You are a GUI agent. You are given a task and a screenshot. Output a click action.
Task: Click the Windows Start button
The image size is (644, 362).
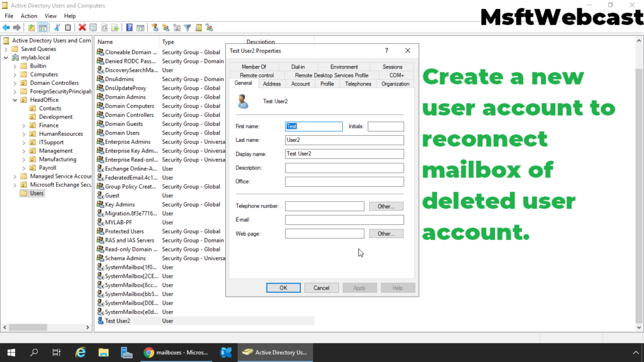pos(11,352)
